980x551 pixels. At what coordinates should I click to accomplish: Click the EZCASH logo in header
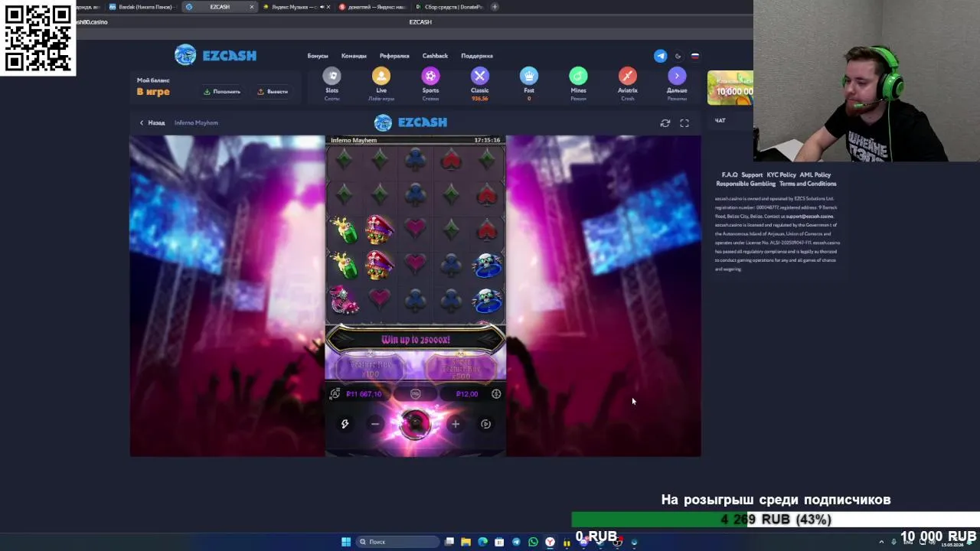[215, 55]
